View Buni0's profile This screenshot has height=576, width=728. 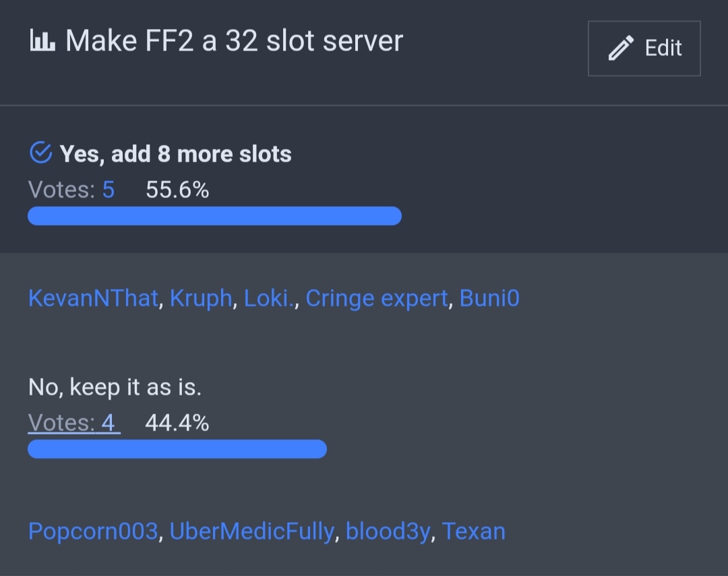pyautogui.click(x=489, y=298)
